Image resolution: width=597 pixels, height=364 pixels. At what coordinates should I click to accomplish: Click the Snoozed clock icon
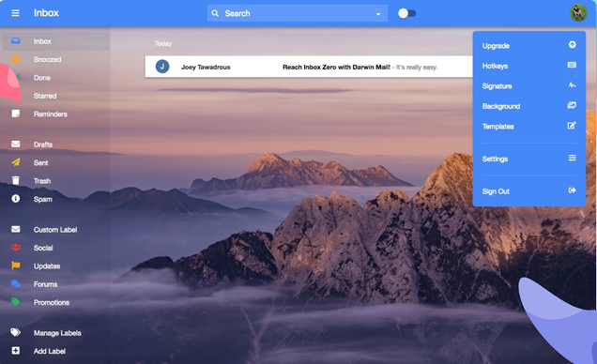[x=16, y=59]
